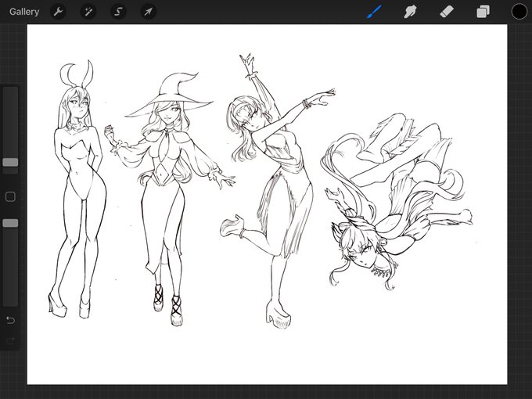Open the Layers panel
The width and height of the screenshot is (532, 399).
point(483,12)
